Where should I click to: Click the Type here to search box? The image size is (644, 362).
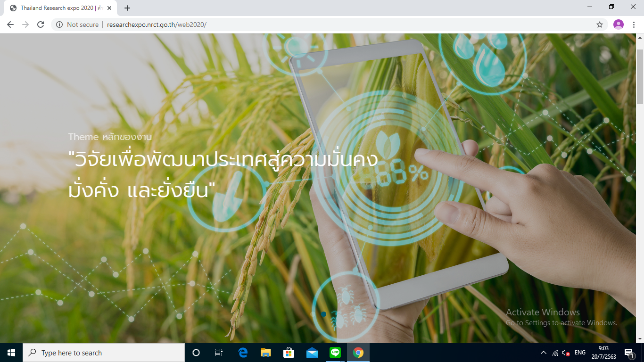tap(104, 353)
